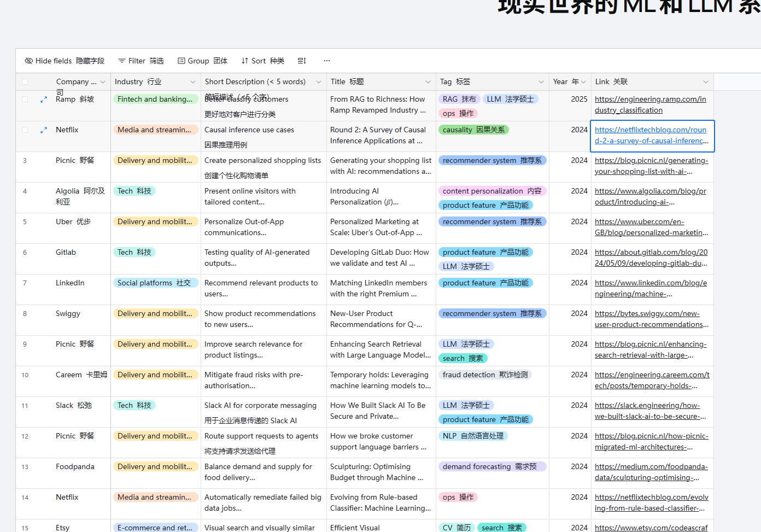Expand the Ramp record
The width and height of the screenshot is (761, 532).
click(x=44, y=100)
